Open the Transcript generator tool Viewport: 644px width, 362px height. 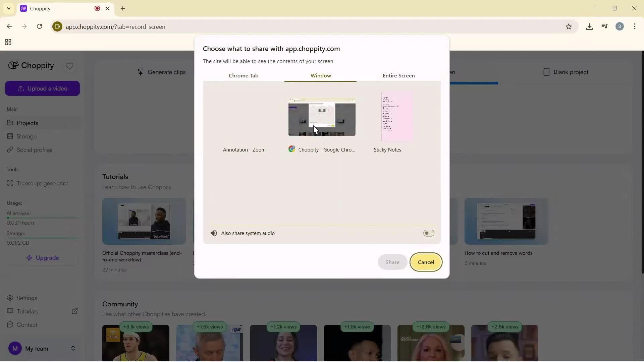coord(10,184)
